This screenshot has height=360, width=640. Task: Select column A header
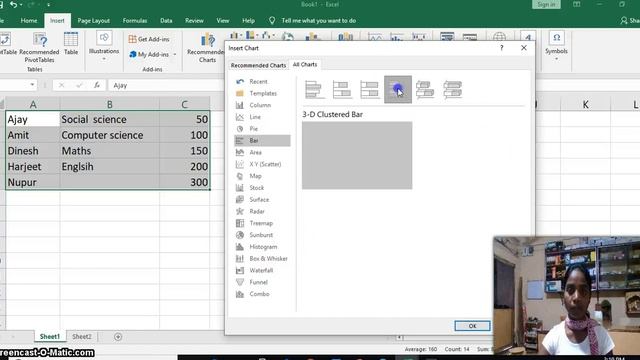[33, 104]
